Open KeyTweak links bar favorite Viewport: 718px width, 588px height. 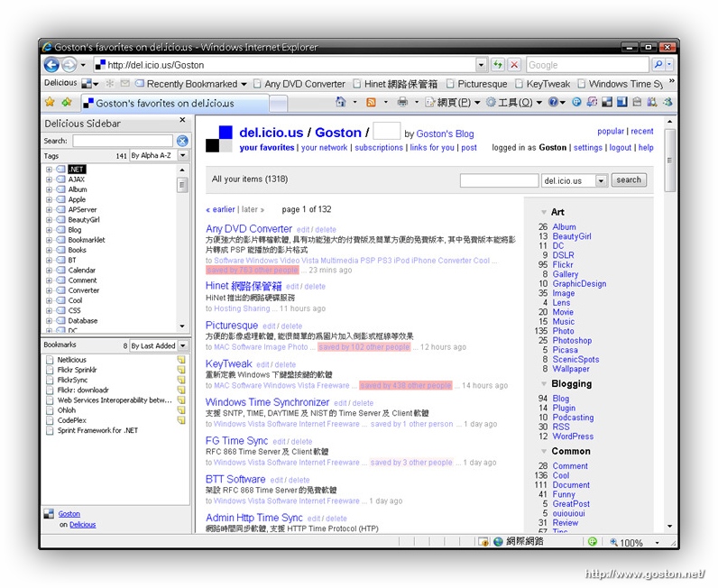pyautogui.click(x=543, y=84)
